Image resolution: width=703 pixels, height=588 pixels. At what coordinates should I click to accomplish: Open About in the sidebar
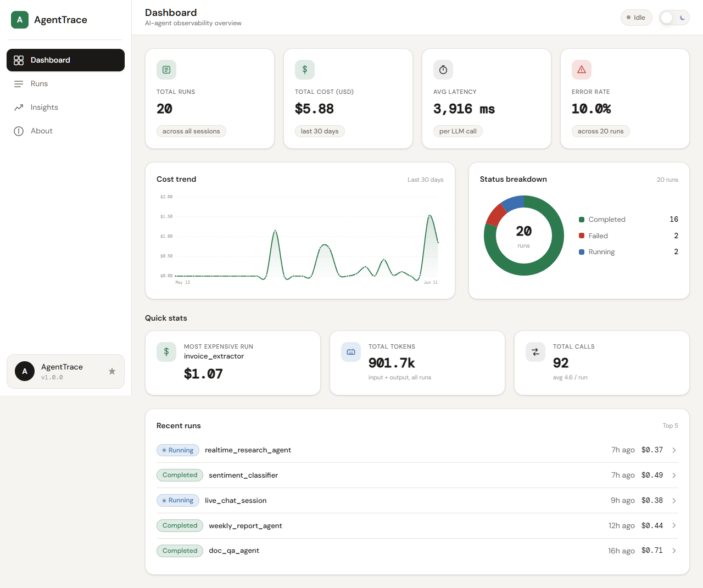tap(65, 131)
